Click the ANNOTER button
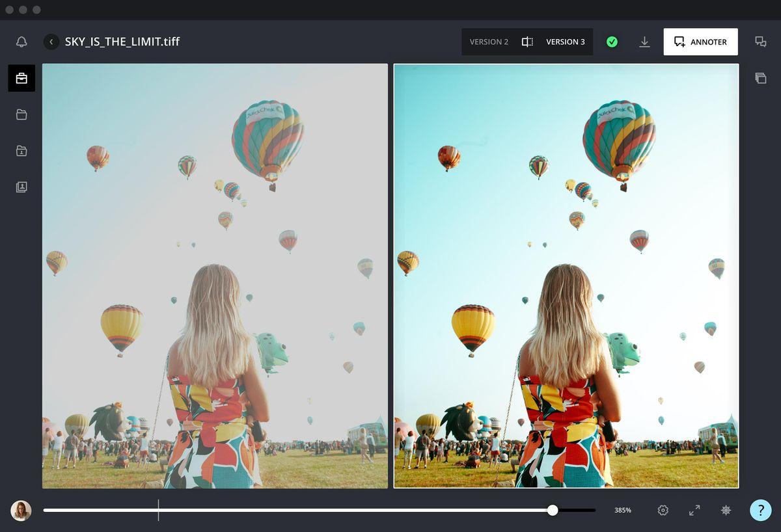 (x=700, y=42)
